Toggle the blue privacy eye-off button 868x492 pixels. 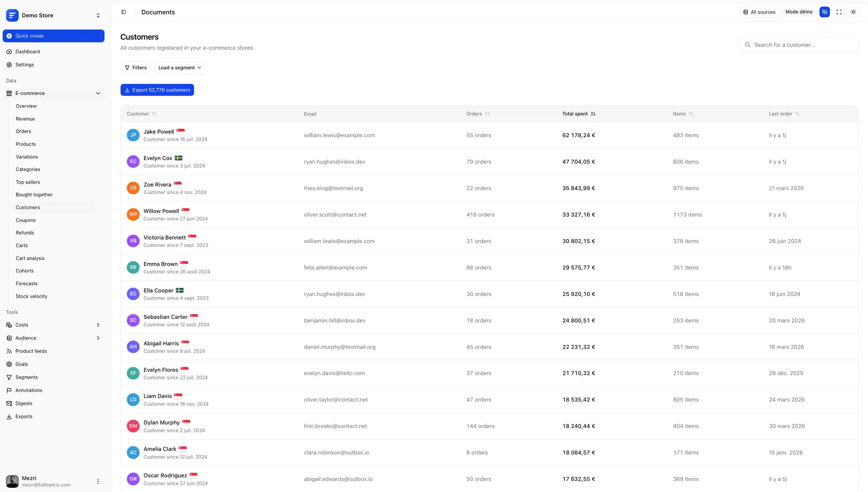click(824, 12)
